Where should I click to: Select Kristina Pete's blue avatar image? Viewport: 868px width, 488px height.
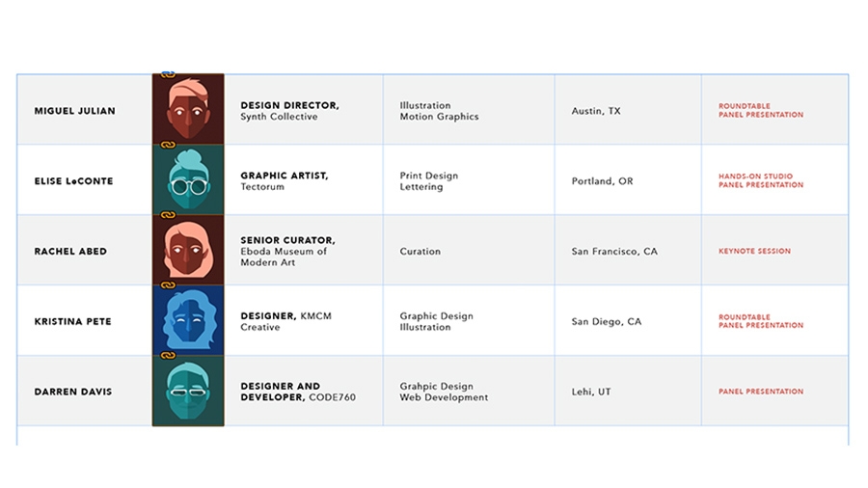click(188, 321)
